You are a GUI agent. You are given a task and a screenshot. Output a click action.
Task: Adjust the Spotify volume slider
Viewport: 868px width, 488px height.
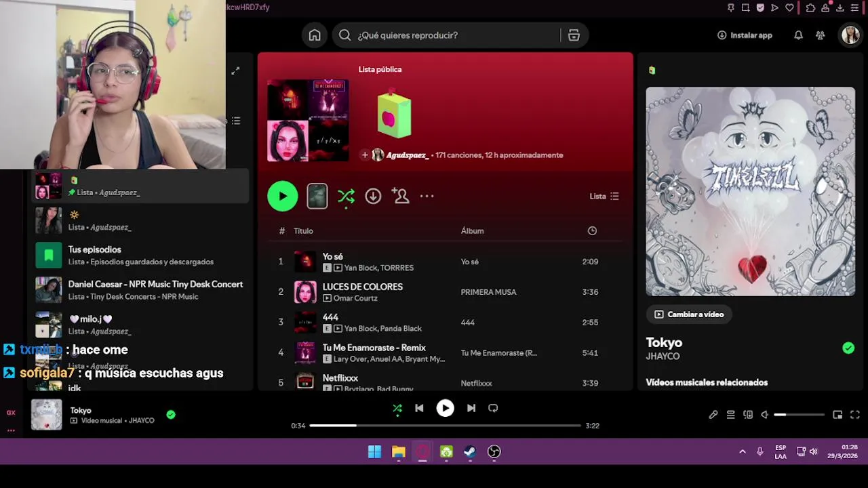[800, 415]
